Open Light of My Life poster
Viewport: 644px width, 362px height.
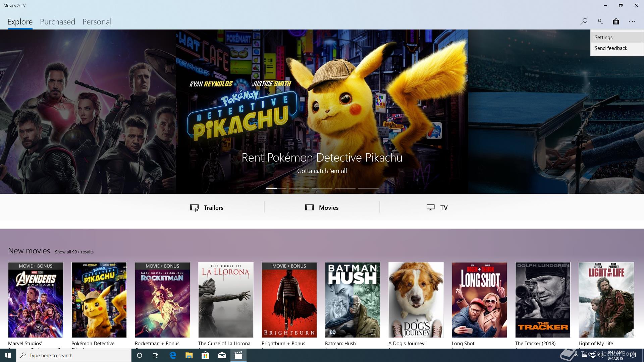(x=606, y=300)
